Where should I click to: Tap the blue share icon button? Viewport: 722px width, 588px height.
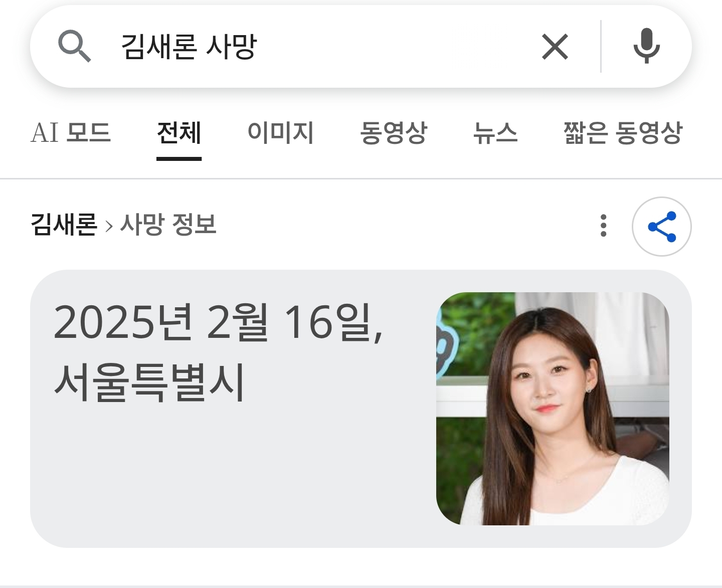[x=662, y=227]
